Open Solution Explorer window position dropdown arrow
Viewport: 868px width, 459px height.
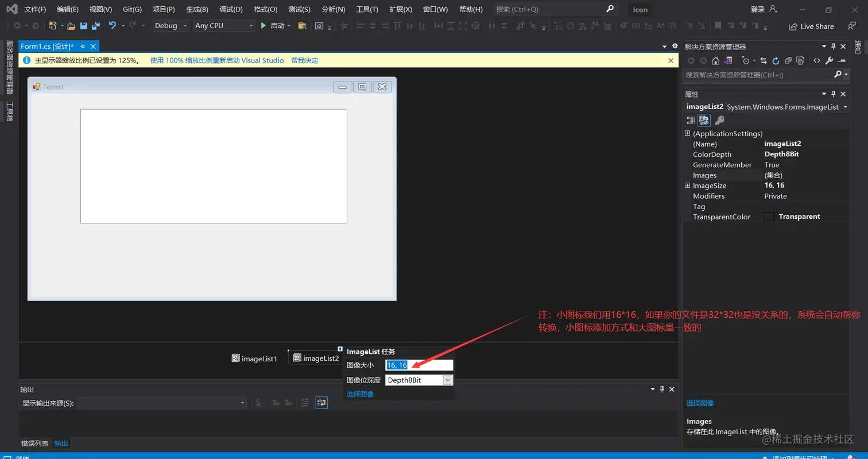(824, 47)
